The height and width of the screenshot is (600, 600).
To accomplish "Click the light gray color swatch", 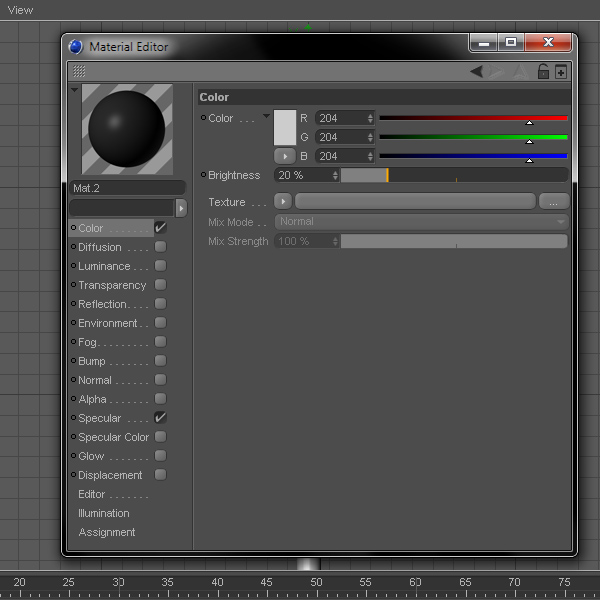I will [x=285, y=127].
